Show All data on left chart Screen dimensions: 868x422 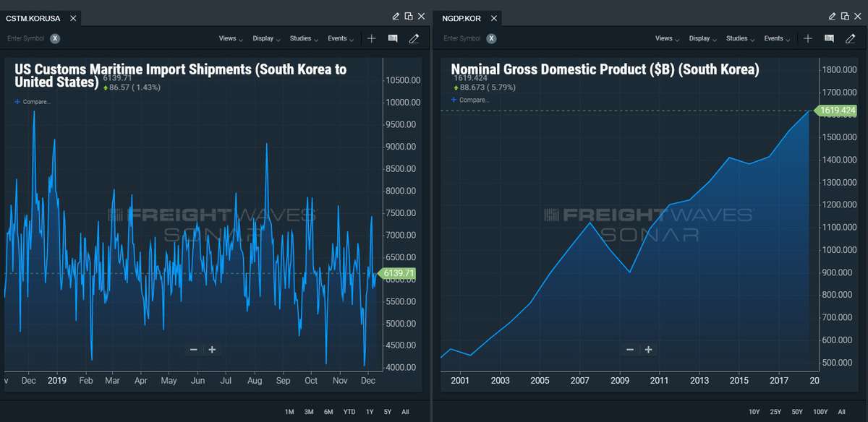pyautogui.click(x=405, y=412)
